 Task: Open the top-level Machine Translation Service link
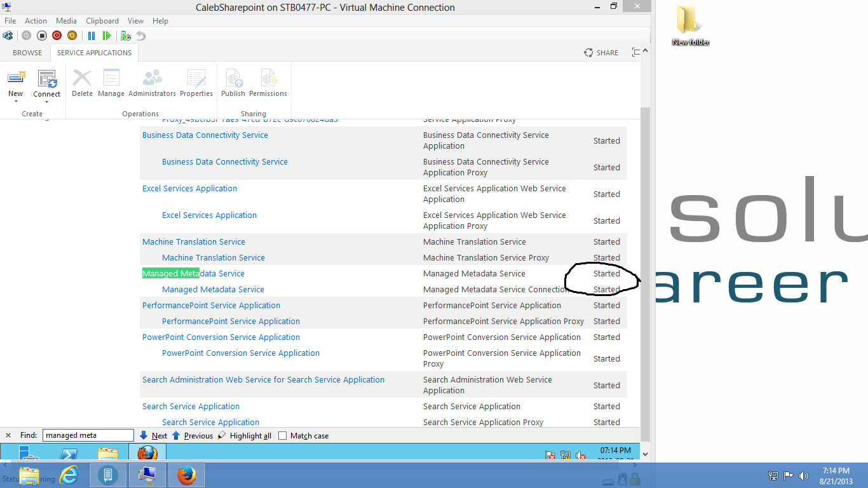194,242
